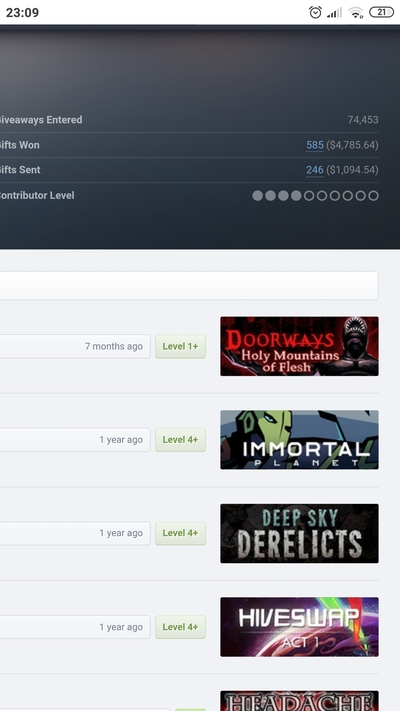
Task: Click Level 4+ badge for Deep Sky Derelicts
Action: pyautogui.click(x=180, y=533)
